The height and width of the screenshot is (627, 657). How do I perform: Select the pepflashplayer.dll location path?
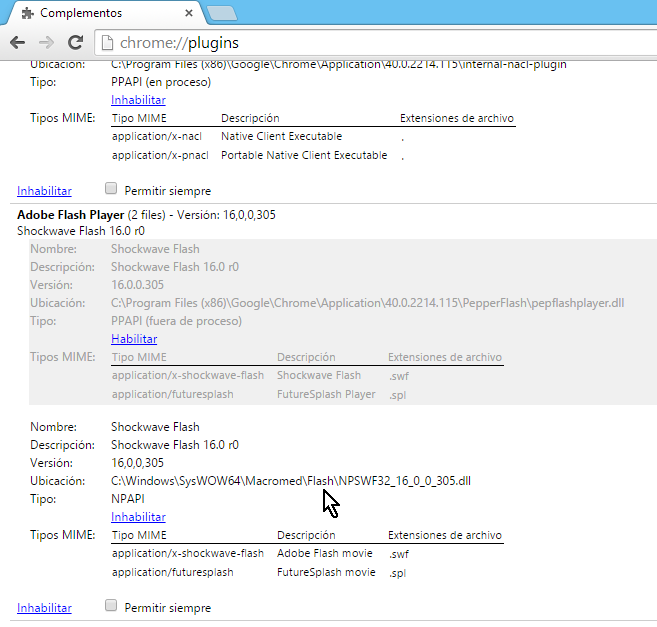[367, 303]
